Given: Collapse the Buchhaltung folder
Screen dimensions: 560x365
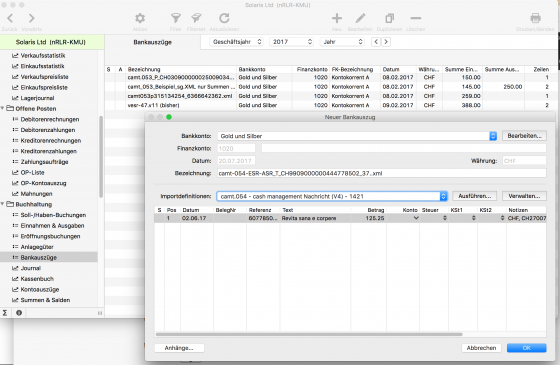Looking at the screenshot, I should [x=2, y=204].
